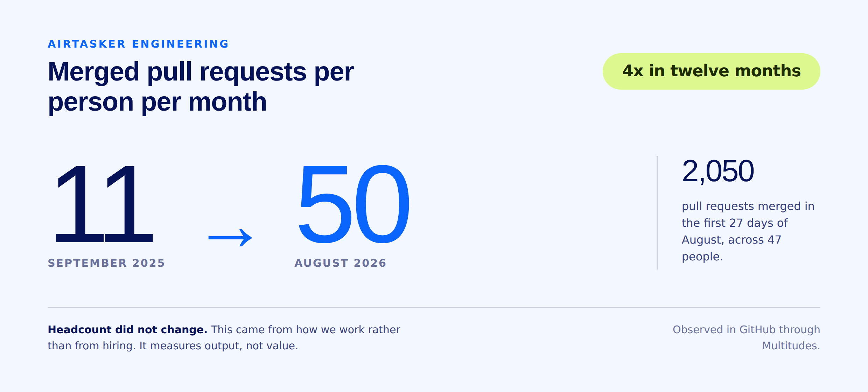Click the '4x in twelve months' badge
Screen dimensions: 868x392
pos(711,71)
